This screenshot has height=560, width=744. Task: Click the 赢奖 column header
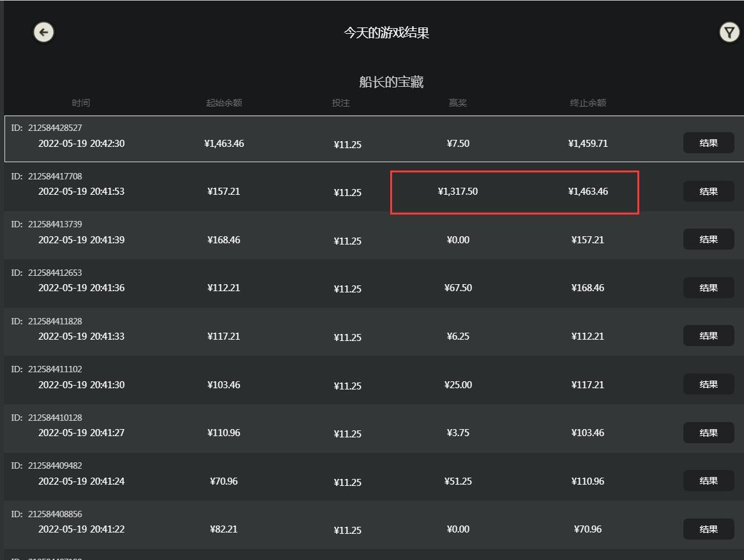(x=458, y=103)
